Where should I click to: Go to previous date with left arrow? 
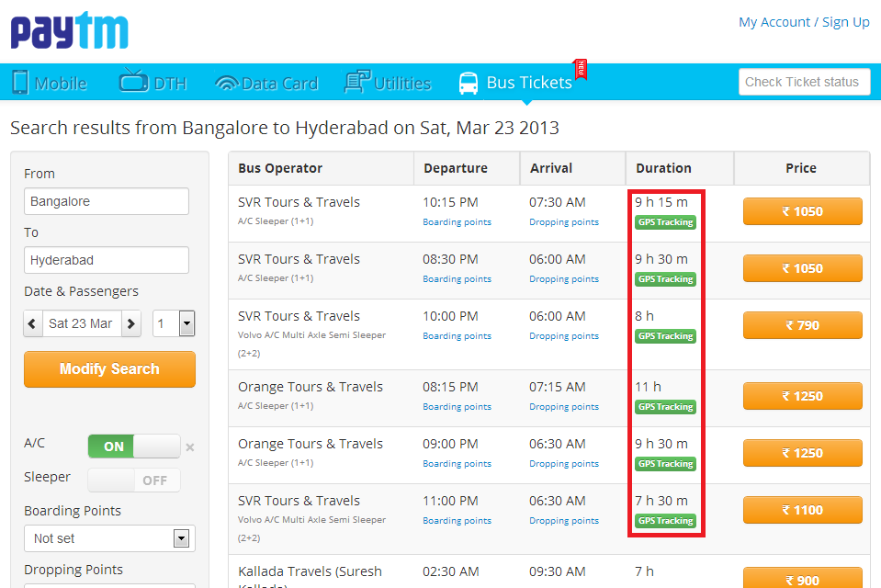click(32, 323)
